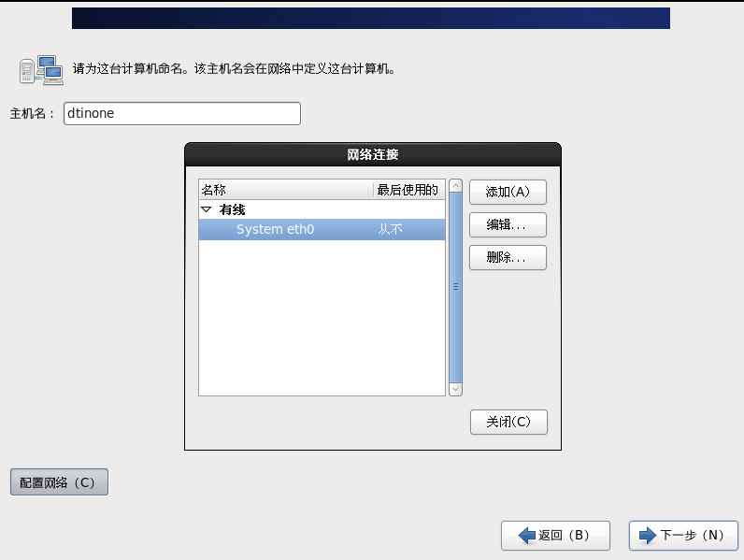Go back with 返回 (B) button
744x560 pixels.
555,536
